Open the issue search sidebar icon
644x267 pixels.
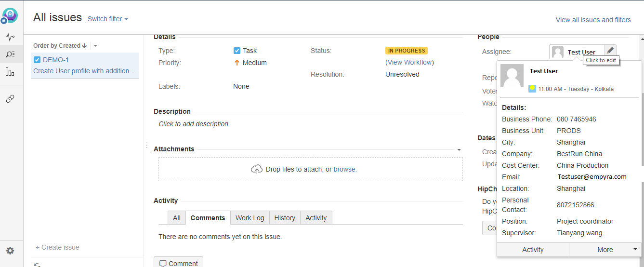10,54
